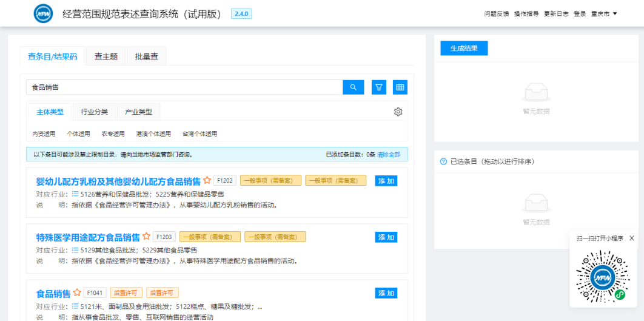Screen dimensions: 644x321
Task: Open the 批量查 tab
Action: pos(146,56)
